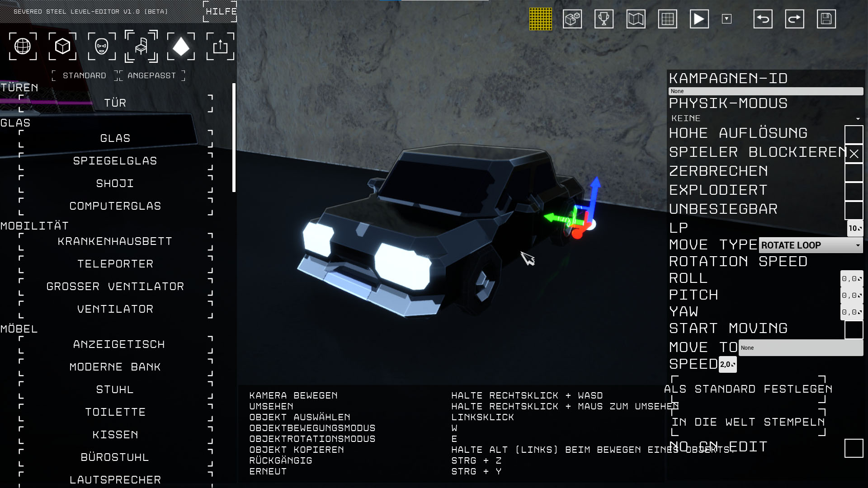Viewport: 868px width, 488px height.
Task: Open the trophy icon in toolbar
Action: (604, 19)
